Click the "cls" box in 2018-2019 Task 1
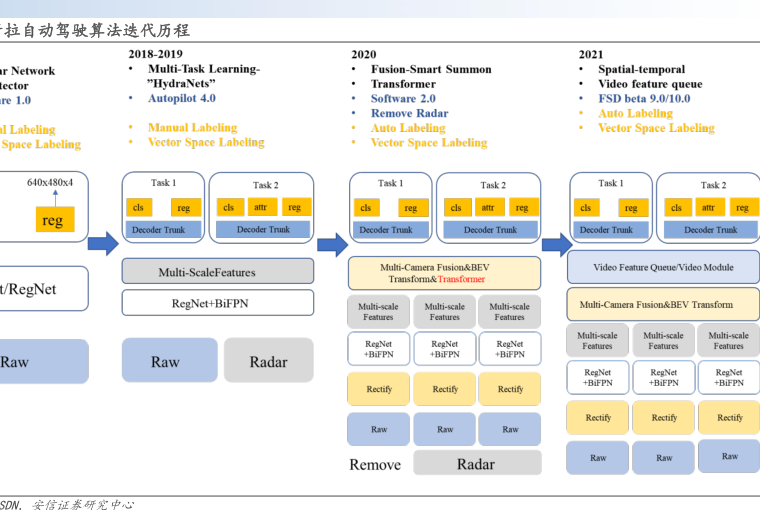The image size is (760, 510). click(x=139, y=207)
